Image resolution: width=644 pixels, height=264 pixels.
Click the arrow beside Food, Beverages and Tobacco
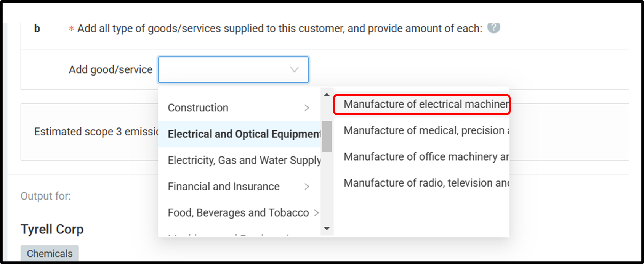316,213
